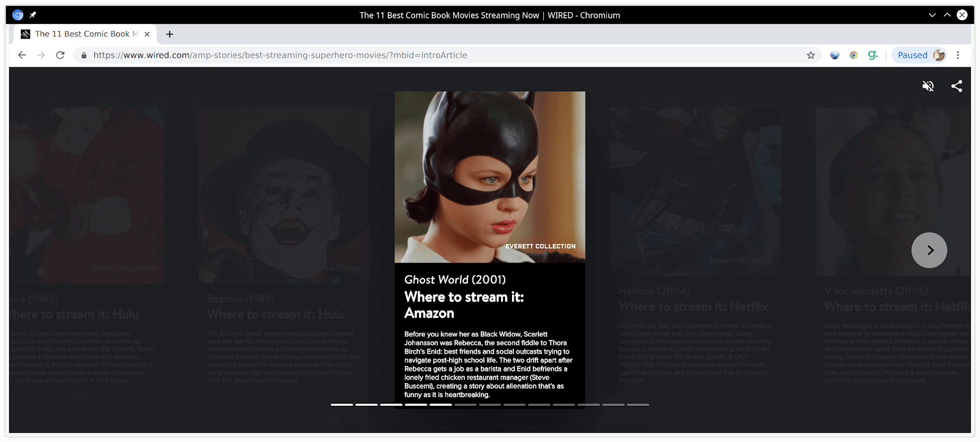980x442 pixels.
Task: Click the fifth progress bar segment
Action: [440, 405]
